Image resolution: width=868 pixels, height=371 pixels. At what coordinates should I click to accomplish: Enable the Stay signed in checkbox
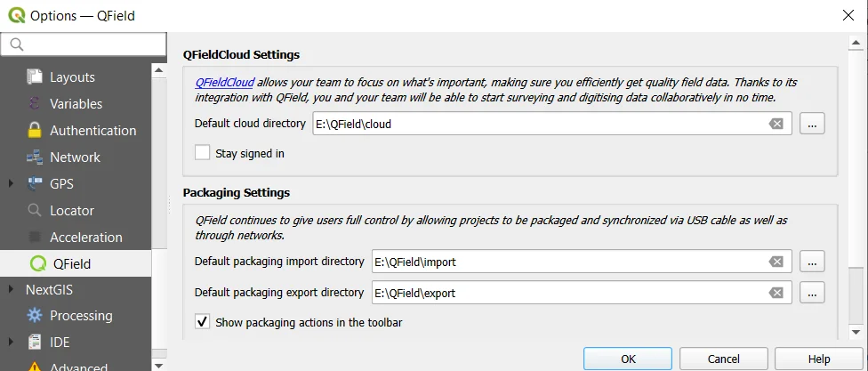[x=202, y=153]
